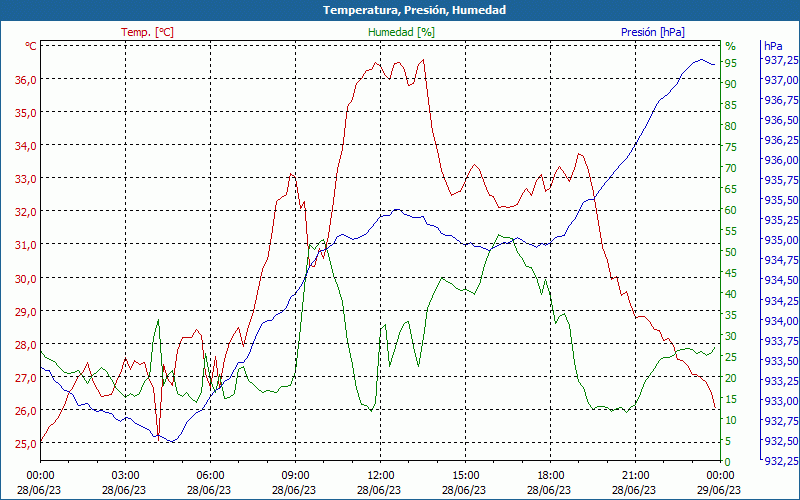This screenshot has width=800, height=500.
Task: Click the 10 humidity axis value
Action: coord(731,420)
